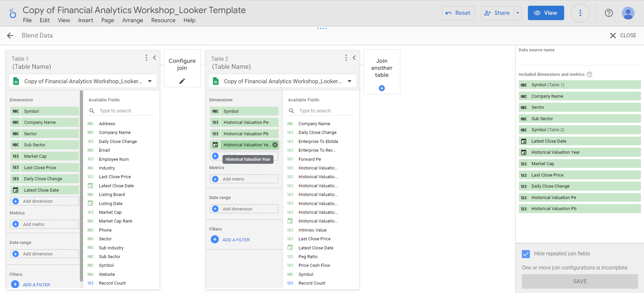Click the info icon next to Included dimensions and metrics

coord(589,75)
